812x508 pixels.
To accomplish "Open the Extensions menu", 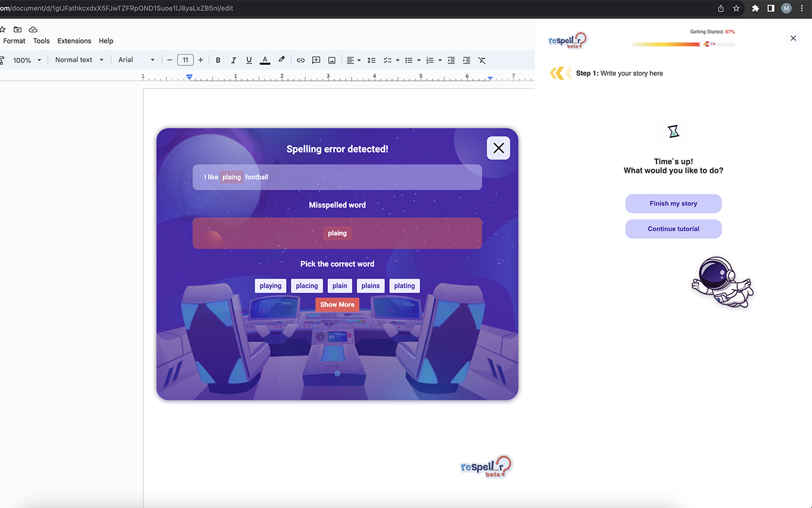I will 74,41.
